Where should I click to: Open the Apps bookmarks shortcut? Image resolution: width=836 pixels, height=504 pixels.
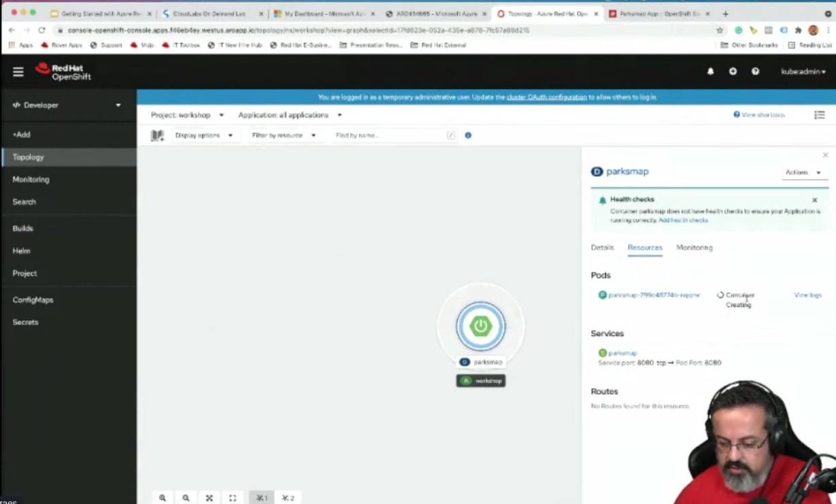coord(21,45)
